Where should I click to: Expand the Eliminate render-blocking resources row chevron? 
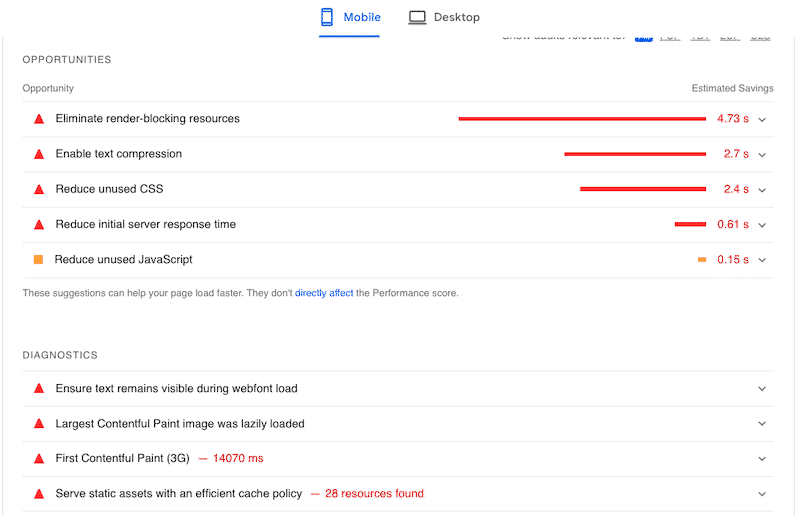tap(762, 119)
